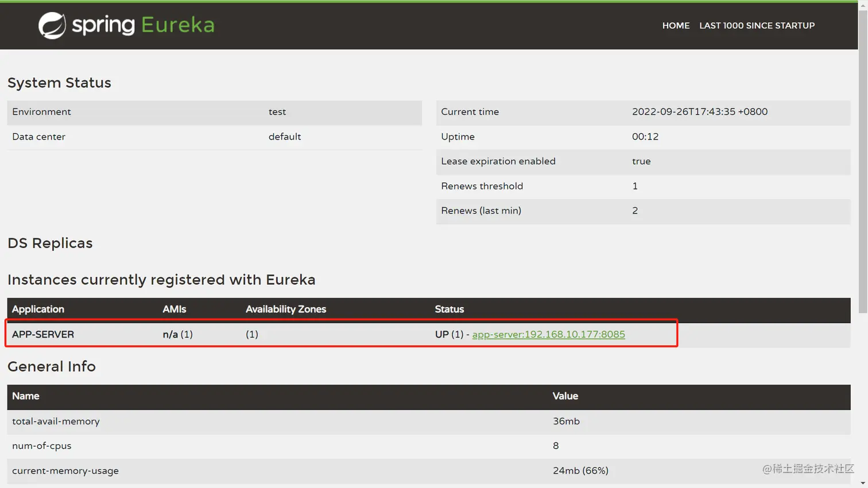Select the 'UP (1)' status text
The width and height of the screenshot is (868, 488).
tap(449, 334)
